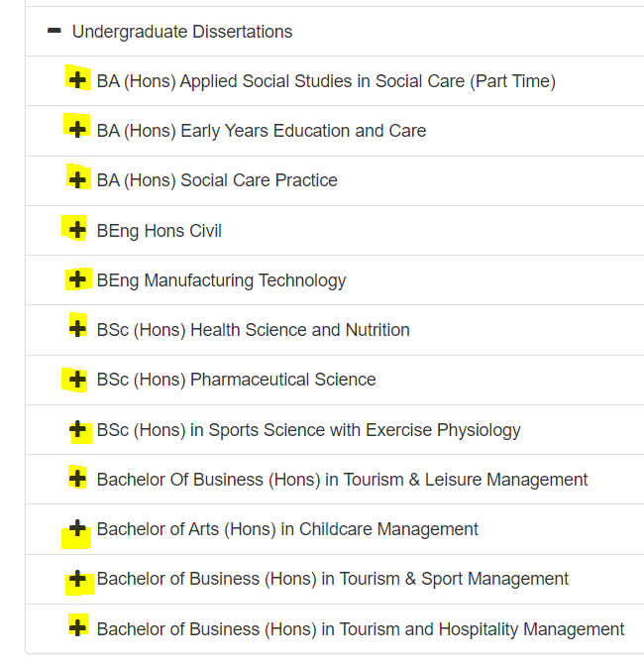Click plus icon beside Sports Science with Exercise Physiology
This screenshot has width=644, height=665.
pyautogui.click(x=77, y=429)
